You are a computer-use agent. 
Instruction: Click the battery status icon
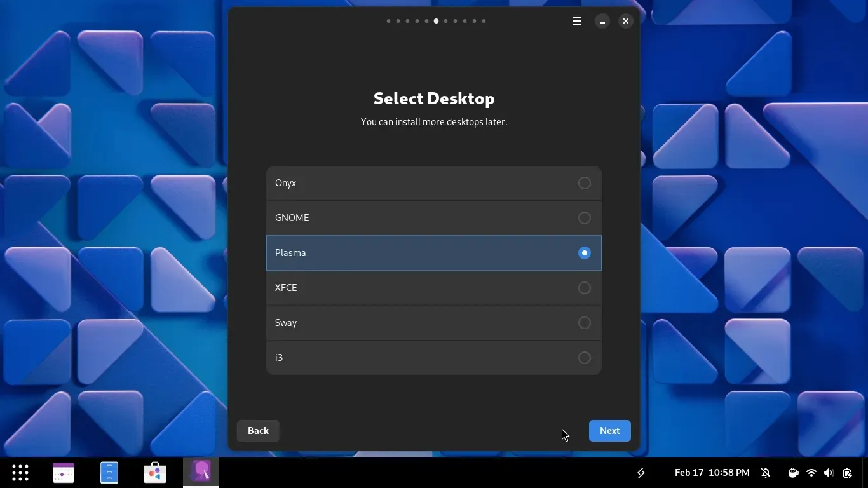[847, 473]
